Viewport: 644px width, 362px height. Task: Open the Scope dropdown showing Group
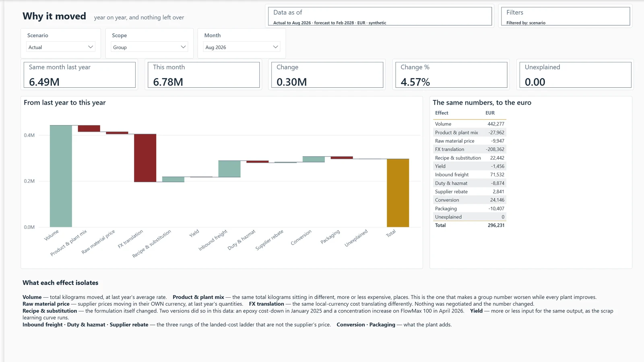tap(149, 47)
